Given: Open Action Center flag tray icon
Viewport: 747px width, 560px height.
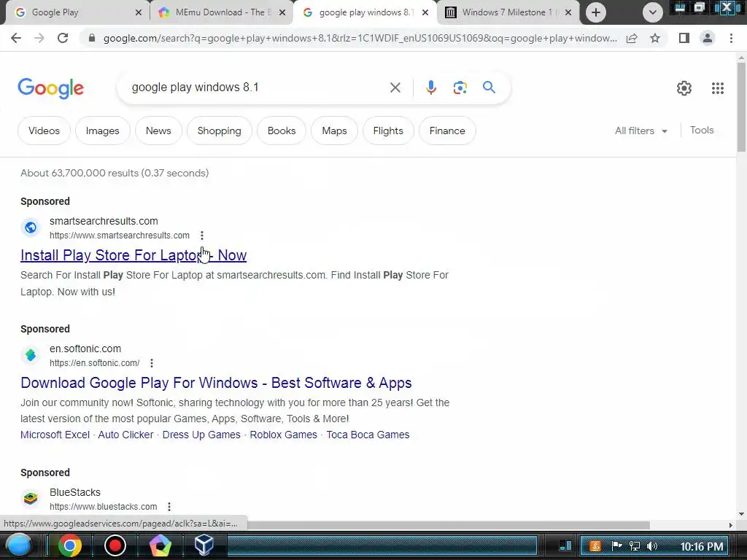Looking at the screenshot, I should (x=616, y=546).
